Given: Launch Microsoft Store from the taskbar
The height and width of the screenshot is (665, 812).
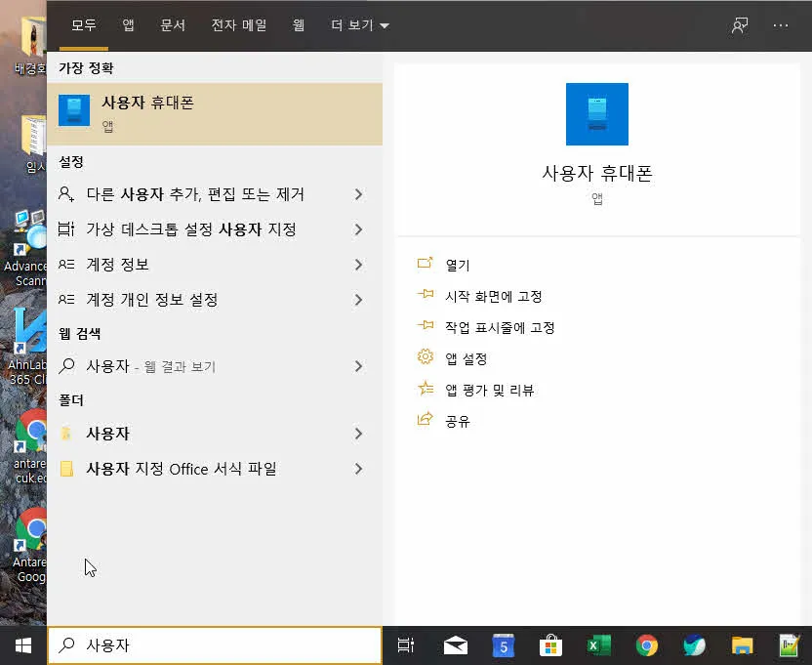Looking at the screenshot, I should click(550, 645).
